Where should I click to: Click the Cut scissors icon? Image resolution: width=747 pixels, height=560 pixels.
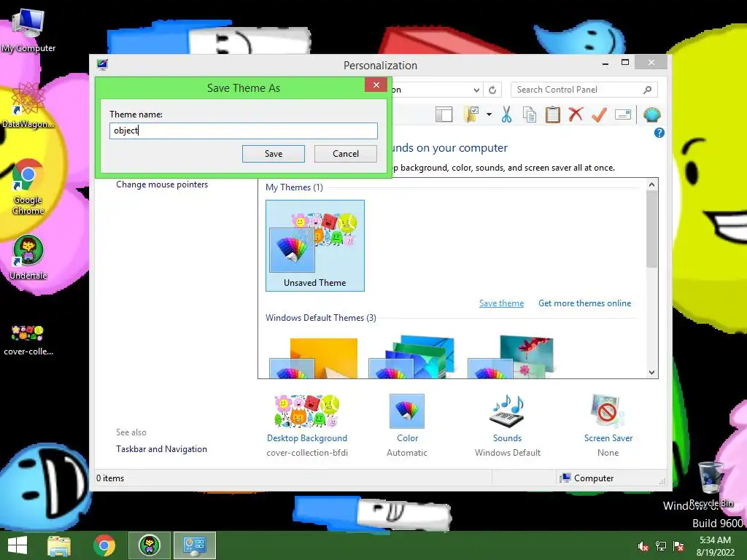pyautogui.click(x=506, y=114)
